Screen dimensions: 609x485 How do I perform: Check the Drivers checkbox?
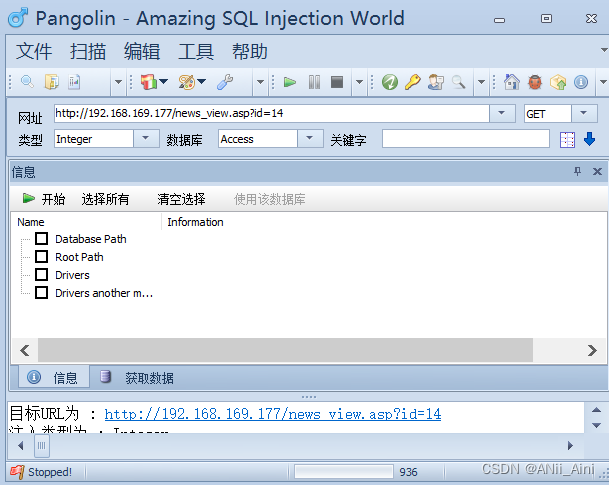click(42, 275)
